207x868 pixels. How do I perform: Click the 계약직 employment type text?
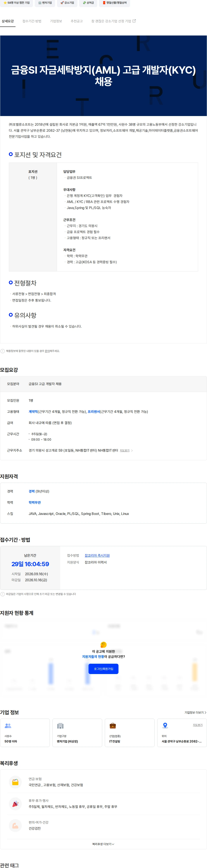coord(33,412)
